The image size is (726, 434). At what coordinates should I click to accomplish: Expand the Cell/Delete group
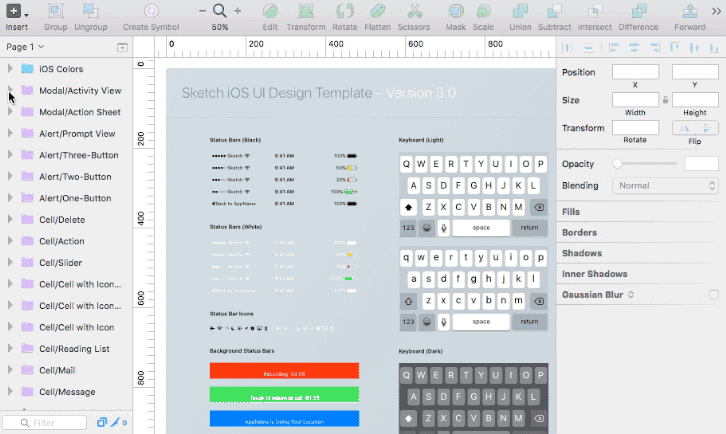pos(10,219)
